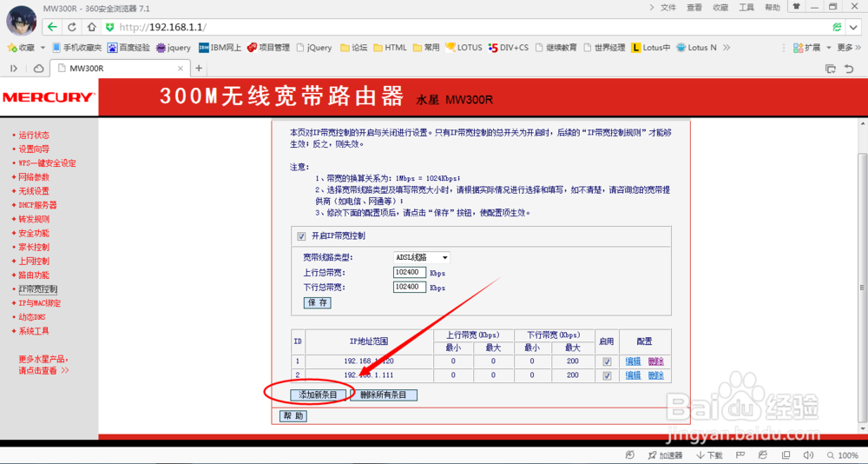Open DHCP服务器 in the router sidebar

click(37, 205)
